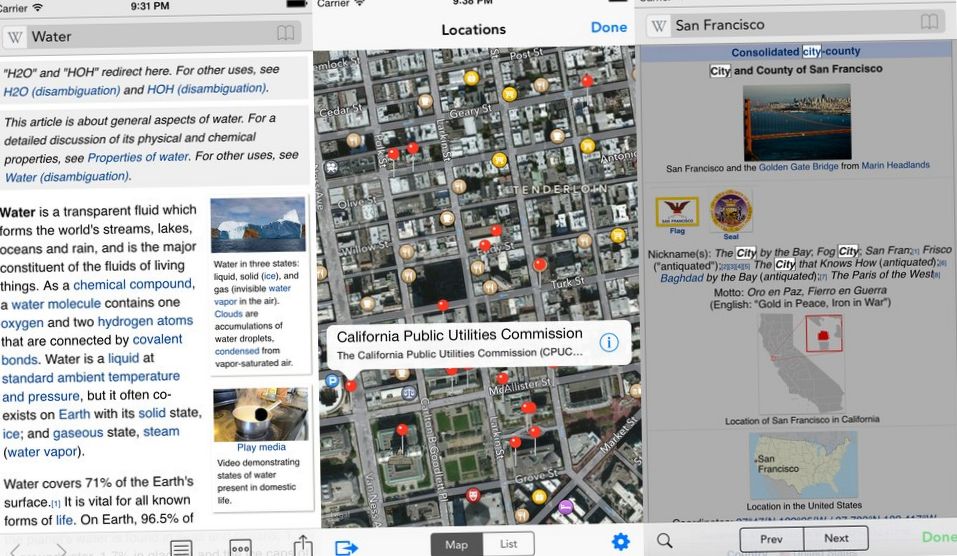The height and width of the screenshot is (556, 957).
Task: Tap the Wikipedia W icon beside San Francisco
Action: point(658,26)
